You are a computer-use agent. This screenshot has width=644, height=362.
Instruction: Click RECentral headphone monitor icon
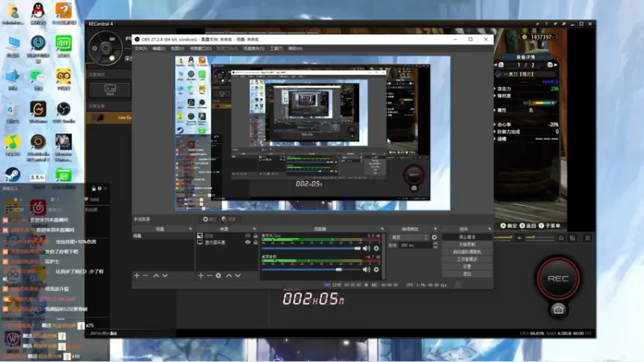(x=561, y=238)
